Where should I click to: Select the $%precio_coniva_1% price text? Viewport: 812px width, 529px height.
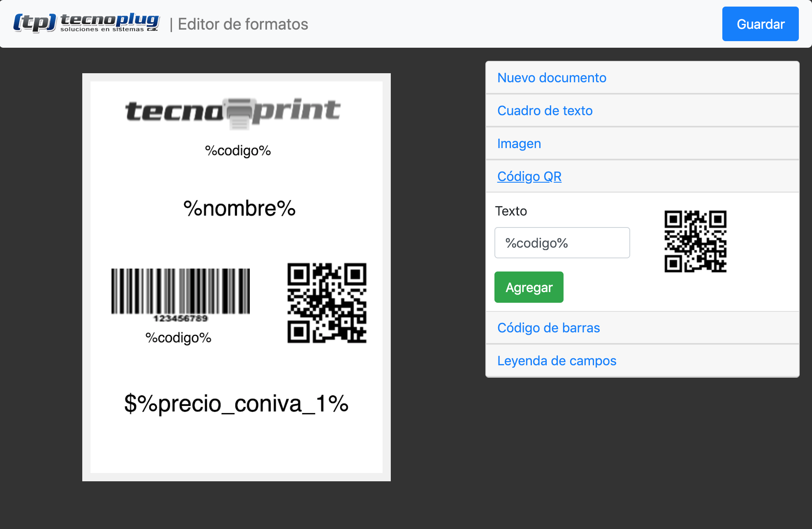pyautogui.click(x=237, y=404)
